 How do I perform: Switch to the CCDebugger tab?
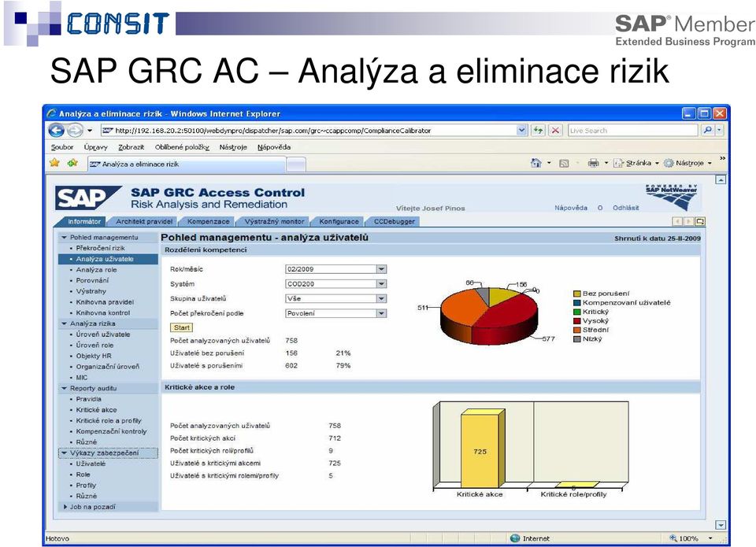coord(394,221)
